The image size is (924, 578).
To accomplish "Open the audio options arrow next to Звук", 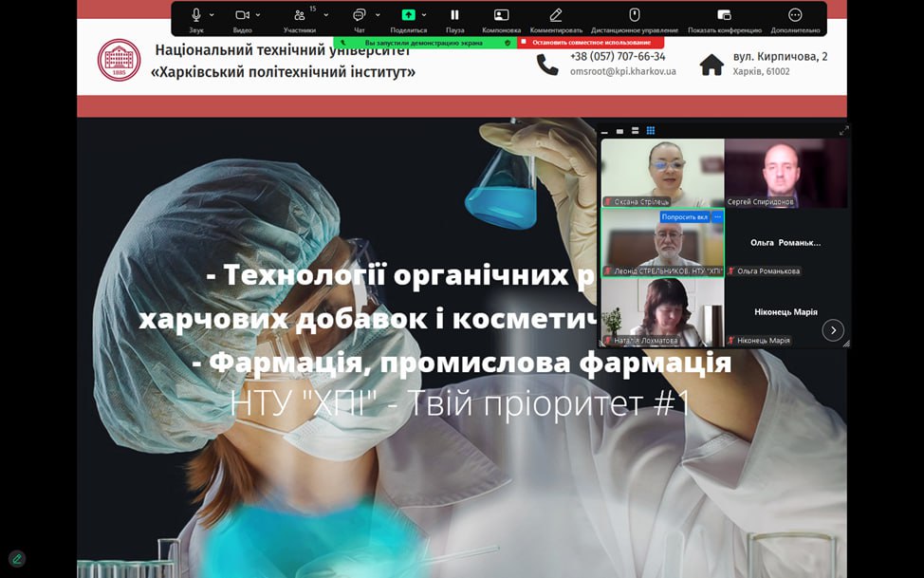I will (x=212, y=15).
